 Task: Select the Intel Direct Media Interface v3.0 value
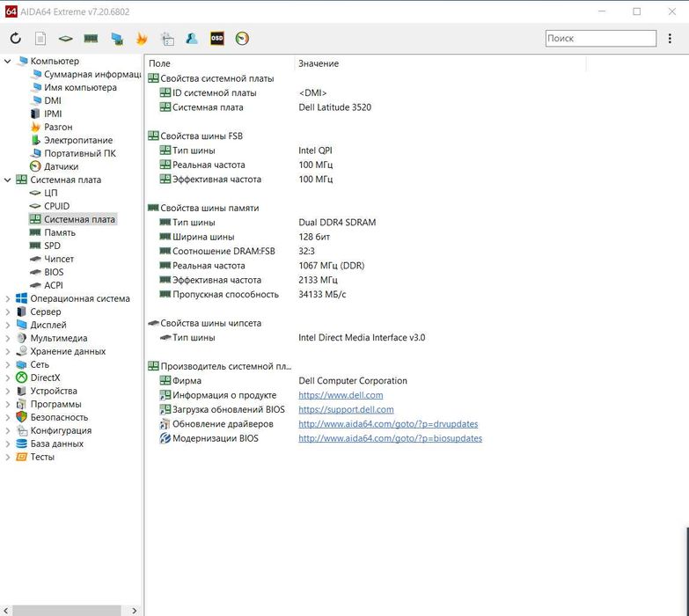362,337
